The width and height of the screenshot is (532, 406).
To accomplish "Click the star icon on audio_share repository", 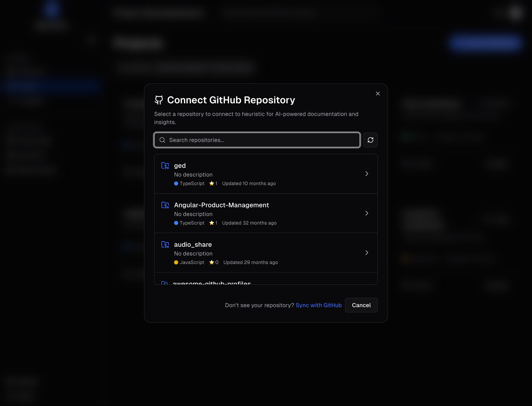I will tap(212, 262).
